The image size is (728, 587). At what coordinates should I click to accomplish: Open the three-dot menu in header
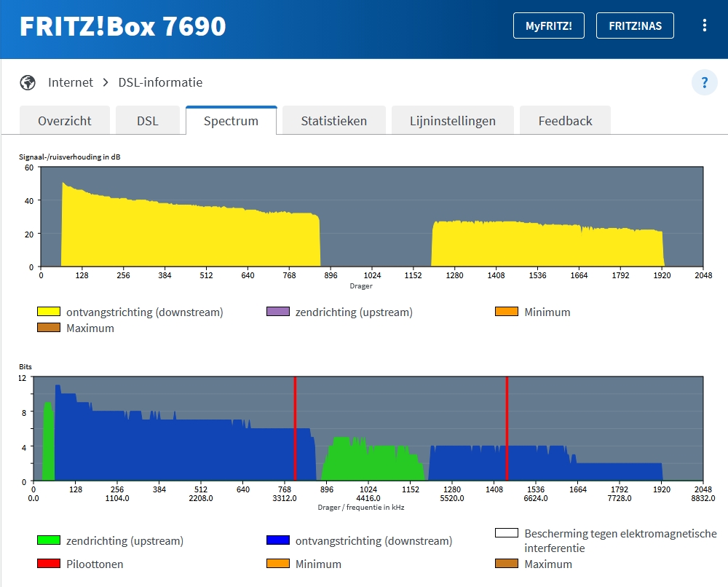tap(704, 25)
